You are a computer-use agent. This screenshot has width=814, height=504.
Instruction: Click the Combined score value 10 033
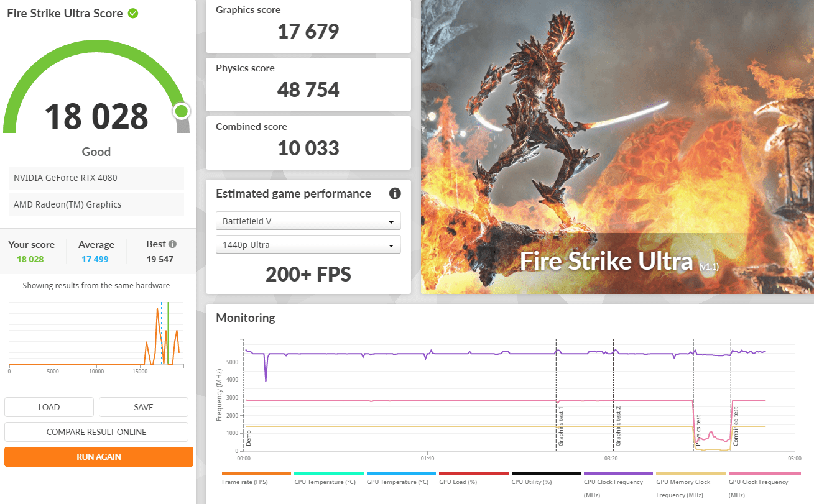[308, 148]
